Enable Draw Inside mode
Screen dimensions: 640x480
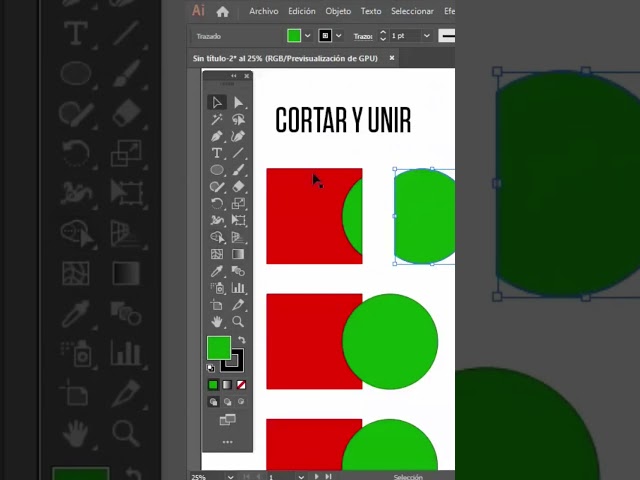(x=241, y=402)
